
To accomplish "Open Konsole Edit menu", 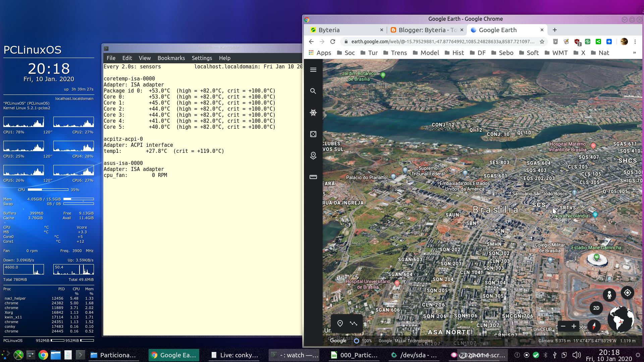I will tap(127, 58).
